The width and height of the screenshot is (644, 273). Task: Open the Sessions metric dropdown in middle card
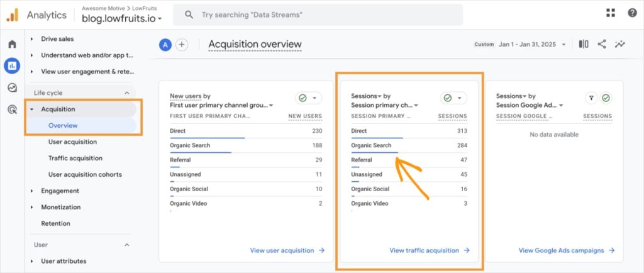[x=367, y=96]
